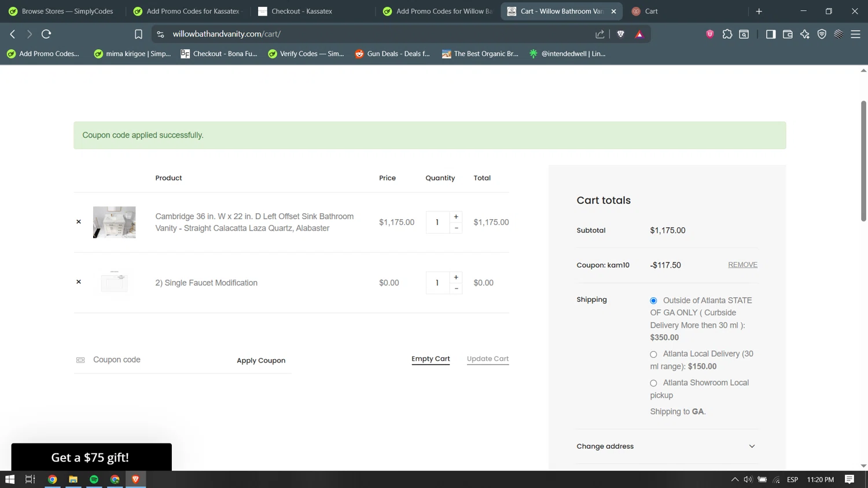Increase Cambridge vanity quantity
The image size is (868, 488).
click(x=456, y=217)
